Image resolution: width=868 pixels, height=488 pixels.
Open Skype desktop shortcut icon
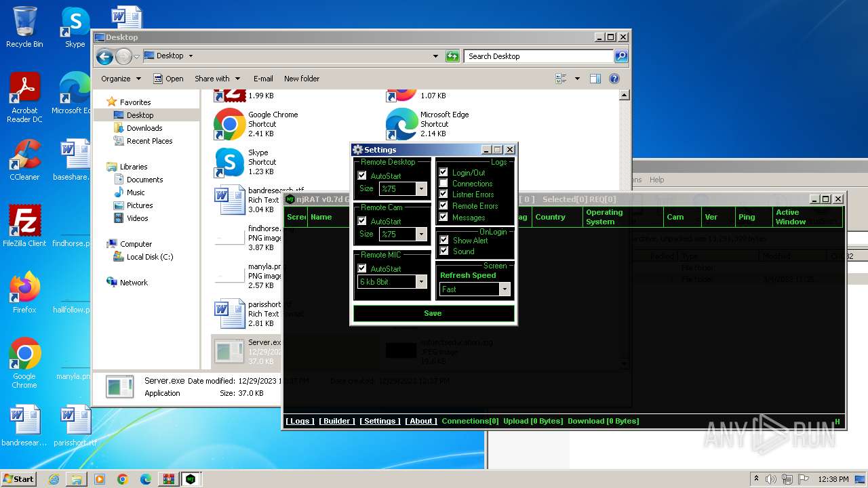click(75, 27)
